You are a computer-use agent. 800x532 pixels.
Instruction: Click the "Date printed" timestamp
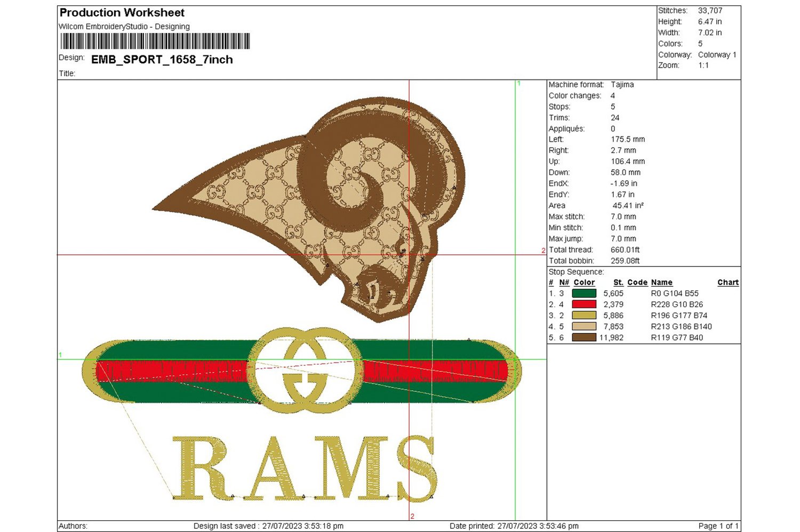[514, 526]
